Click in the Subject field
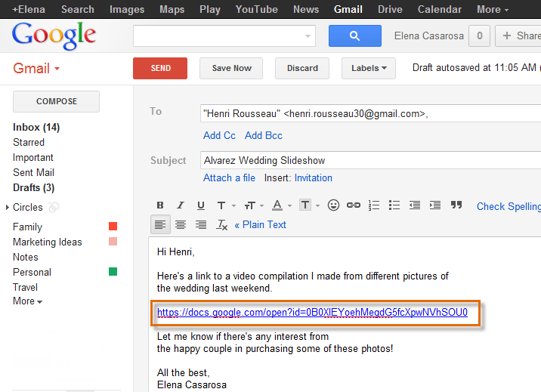 tap(370, 160)
